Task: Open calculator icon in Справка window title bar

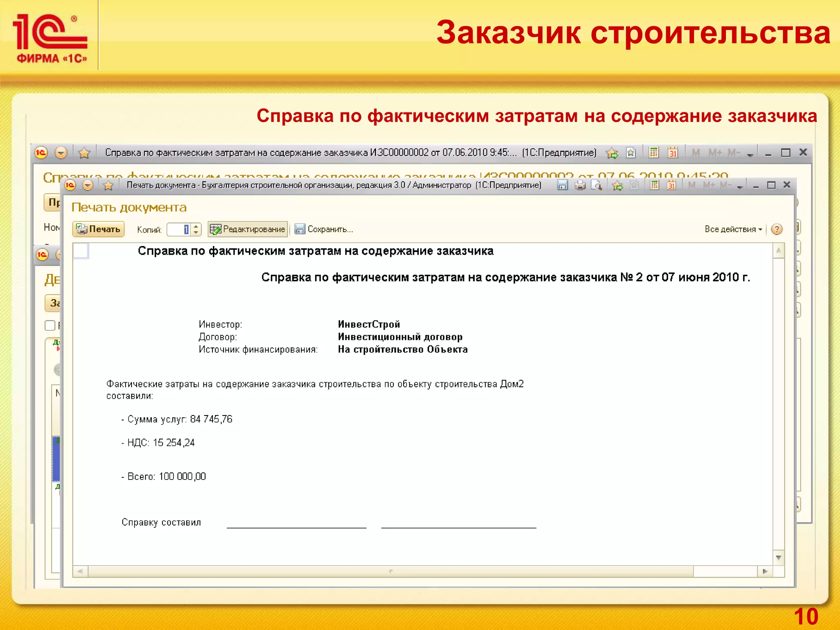Action: pyautogui.click(x=654, y=153)
